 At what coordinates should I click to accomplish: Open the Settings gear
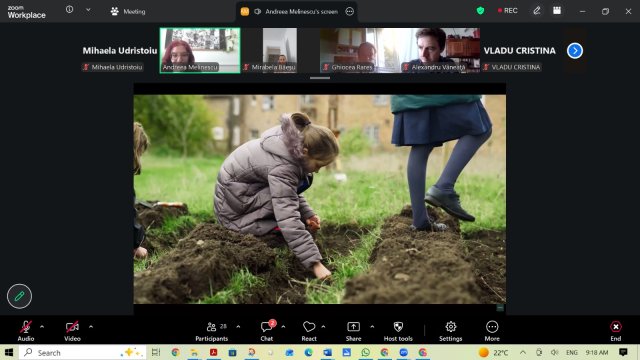(x=451, y=331)
